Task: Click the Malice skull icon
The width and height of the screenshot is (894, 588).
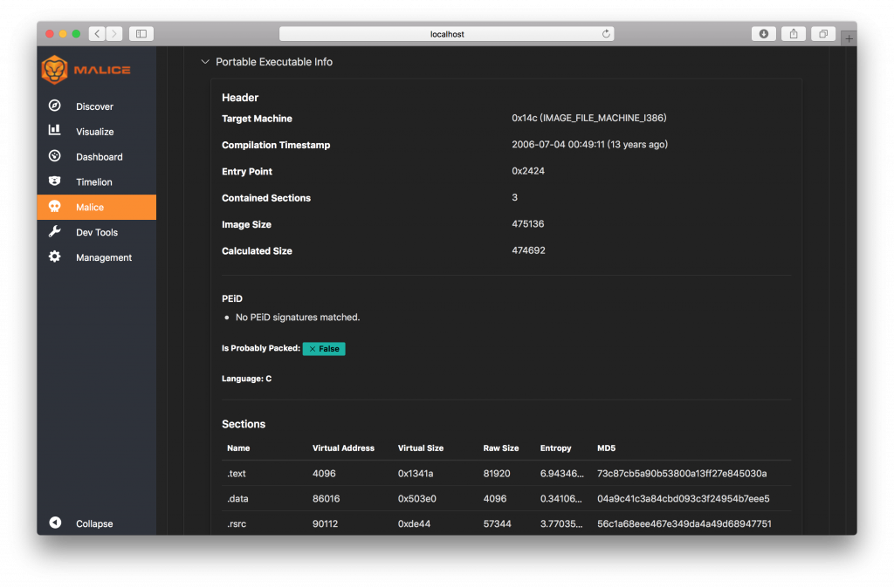Action: 55,206
